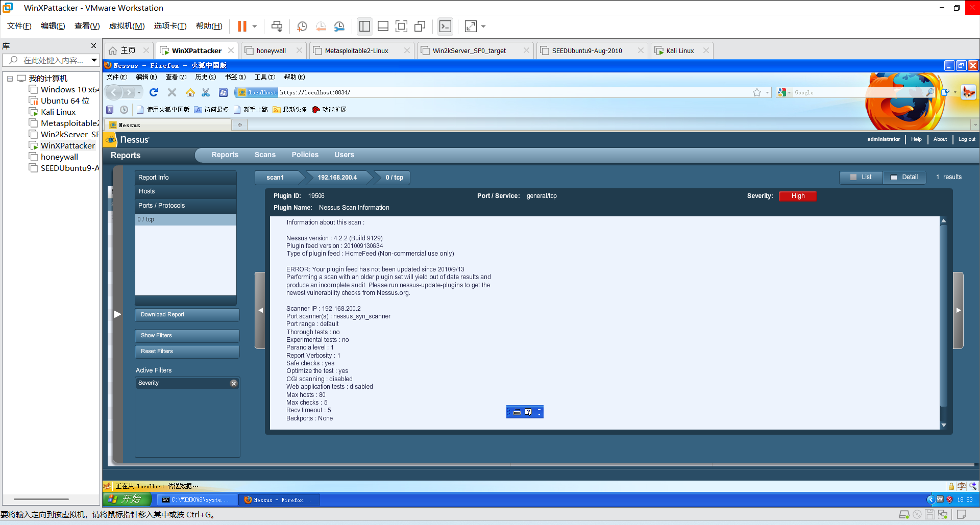The height and width of the screenshot is (525, 980).
Task: Switch results to Detail view
Action: [x=904, y=177]
